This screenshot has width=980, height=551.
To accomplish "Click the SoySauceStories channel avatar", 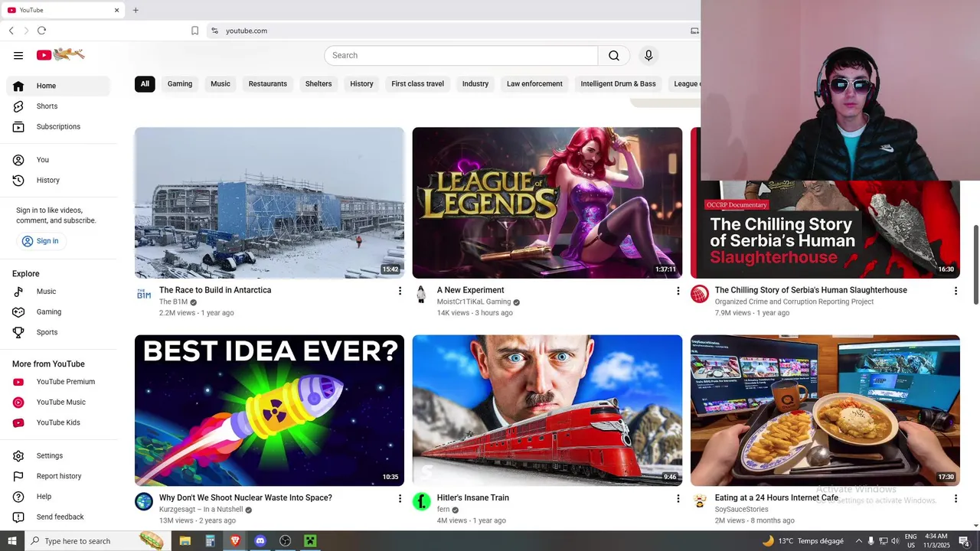I will 700,501.
